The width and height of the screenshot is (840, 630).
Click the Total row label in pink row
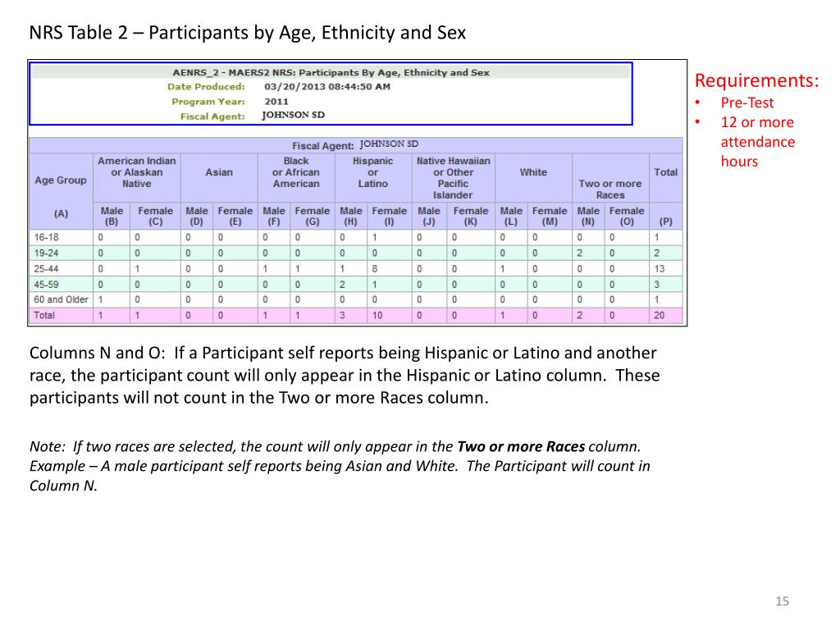click(x=44, y=315)
